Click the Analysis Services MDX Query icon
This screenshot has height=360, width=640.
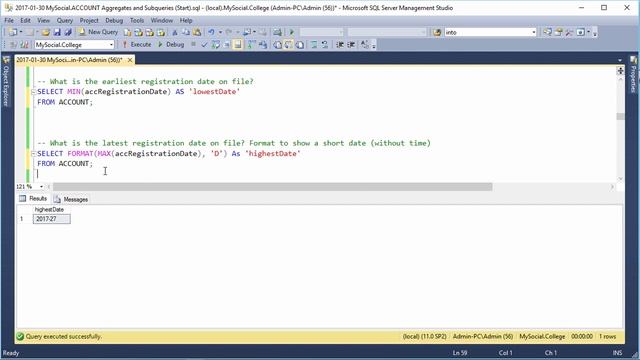(x=138, y=32)
